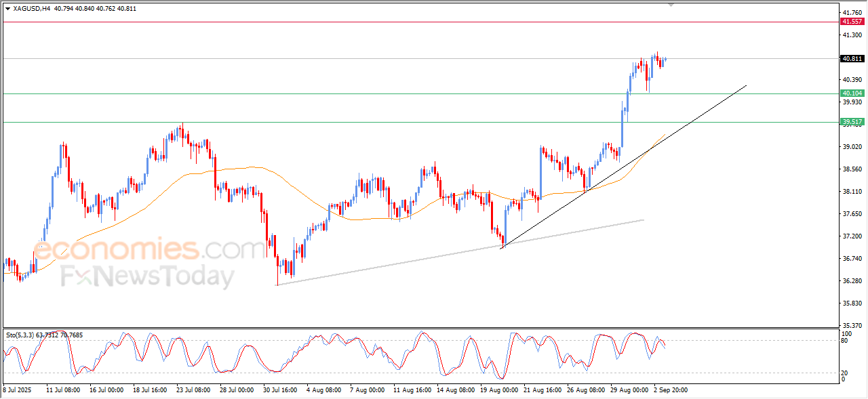This screenshot has width=868, height=399.
Task: Click the OHLC values 40.794 40.840 40.762 40.811
Action: tap(94, 9)
